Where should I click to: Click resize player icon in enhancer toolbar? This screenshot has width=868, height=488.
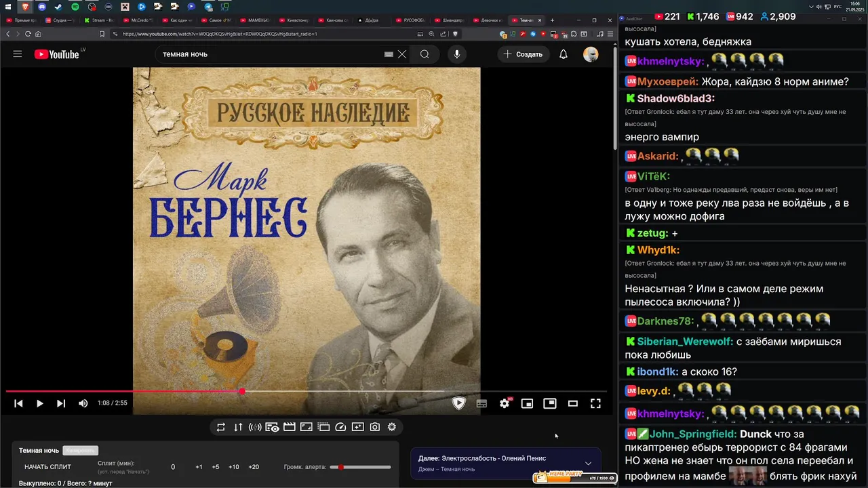307,427
